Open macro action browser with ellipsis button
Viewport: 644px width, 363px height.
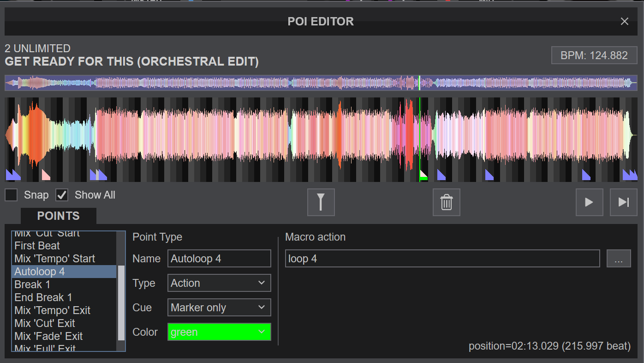click(x=619, y=259)
